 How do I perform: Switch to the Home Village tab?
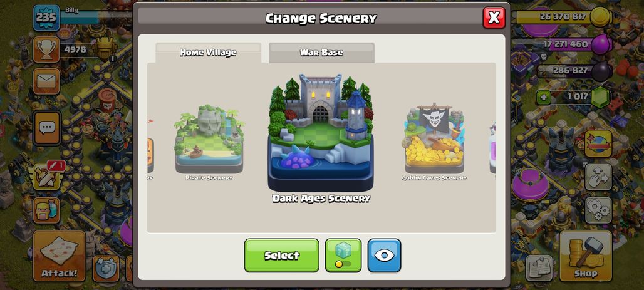tap(208, 53)
